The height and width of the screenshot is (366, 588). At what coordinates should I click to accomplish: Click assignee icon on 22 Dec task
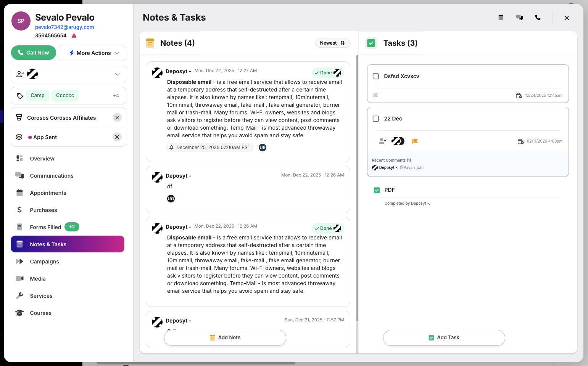(382, 141)
